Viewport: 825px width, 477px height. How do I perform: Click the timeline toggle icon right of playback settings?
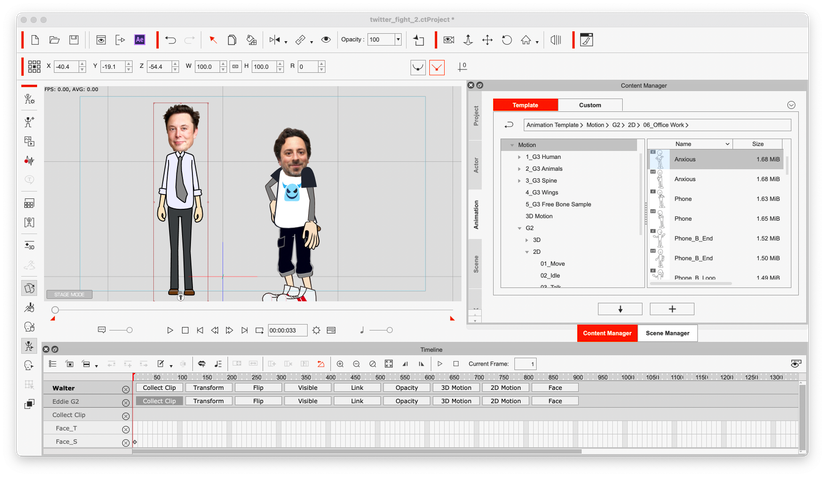coord(331,330)
